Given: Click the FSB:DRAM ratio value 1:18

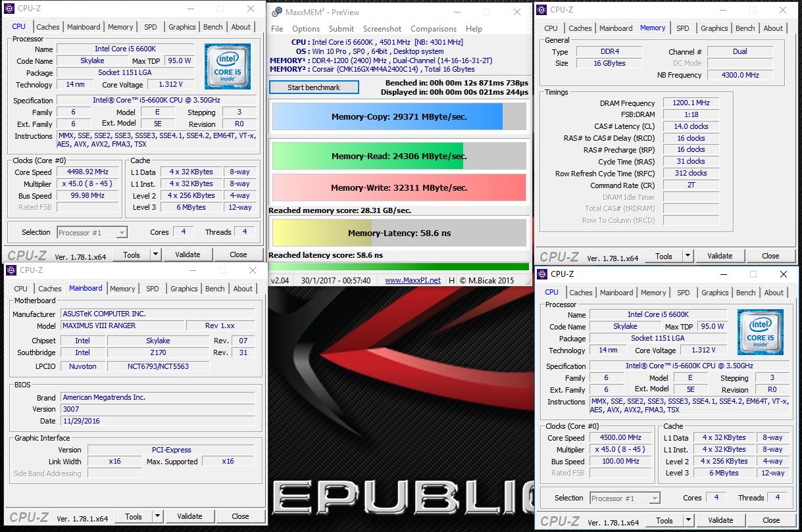Looking at the screenshot, I should click(x=690, y=114).
